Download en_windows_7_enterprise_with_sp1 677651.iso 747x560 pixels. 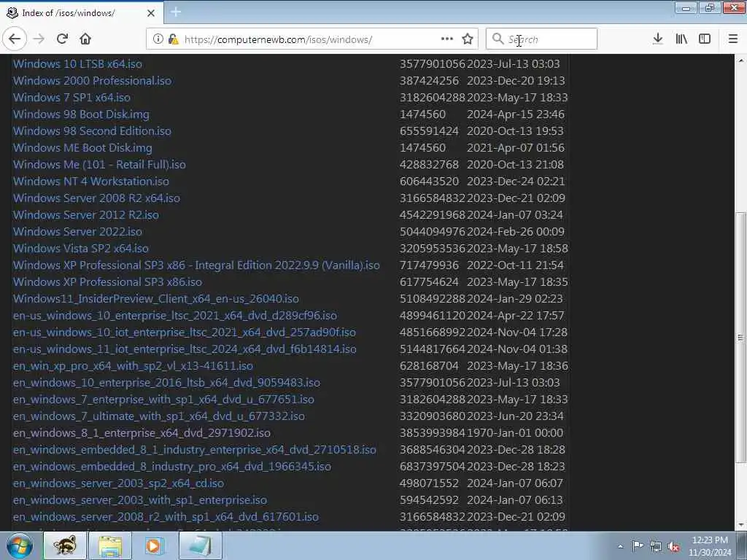click(163, 400)
